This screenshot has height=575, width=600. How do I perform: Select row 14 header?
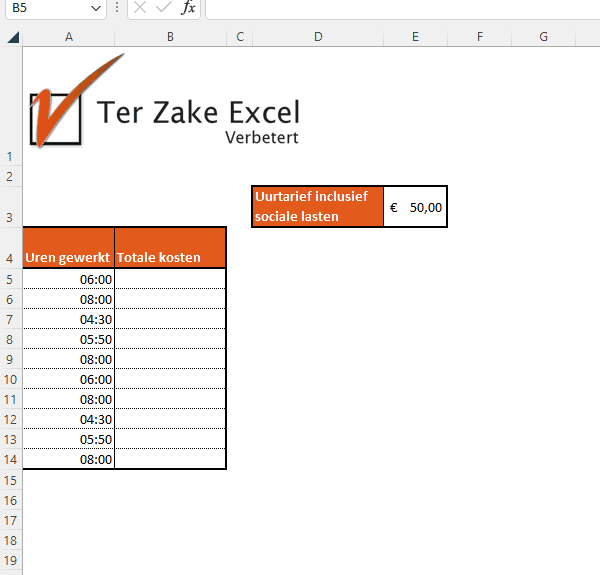pyautogui.click(x=11, y=459)
